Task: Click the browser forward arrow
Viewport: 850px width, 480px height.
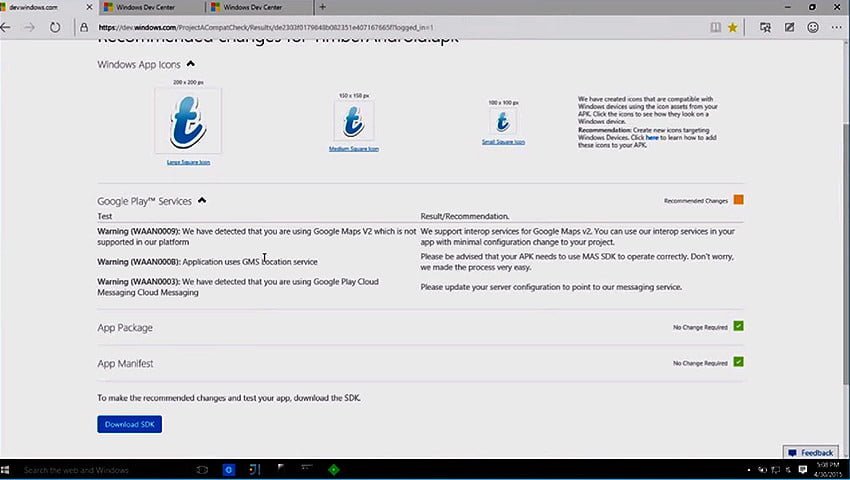Action: (x=29, y=27)
